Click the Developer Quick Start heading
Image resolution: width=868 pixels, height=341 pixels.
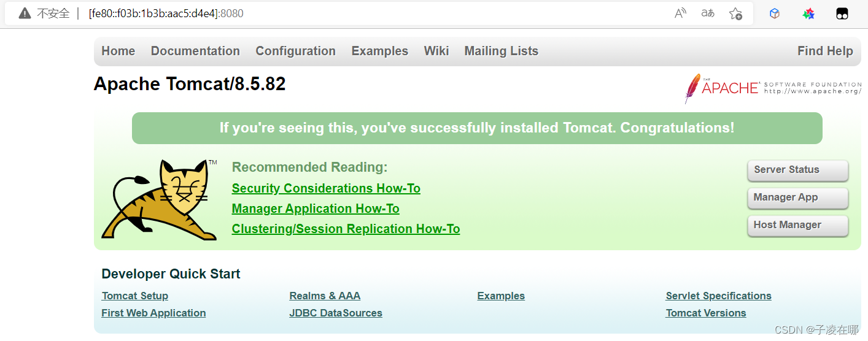(x=171, y=274)
